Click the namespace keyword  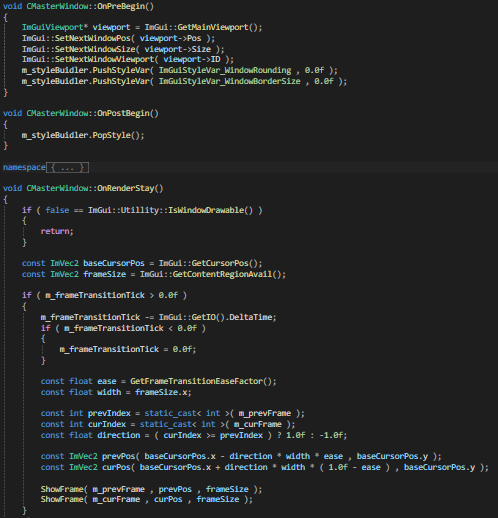point(24,167)
